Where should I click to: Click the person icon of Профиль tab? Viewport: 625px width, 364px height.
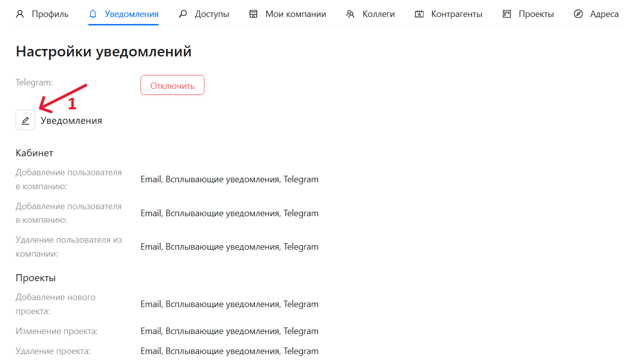click(x=20, y=14)
